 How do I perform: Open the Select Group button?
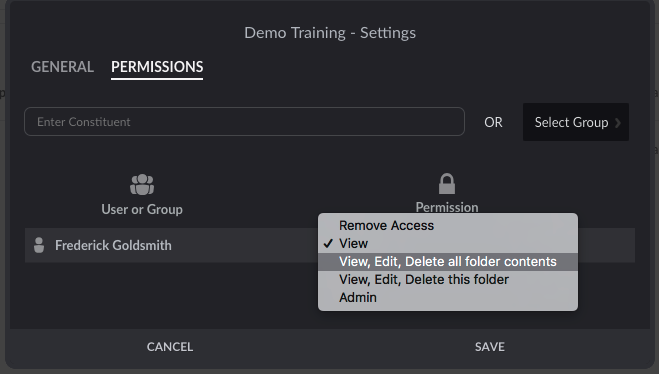[x=576, y=122]
